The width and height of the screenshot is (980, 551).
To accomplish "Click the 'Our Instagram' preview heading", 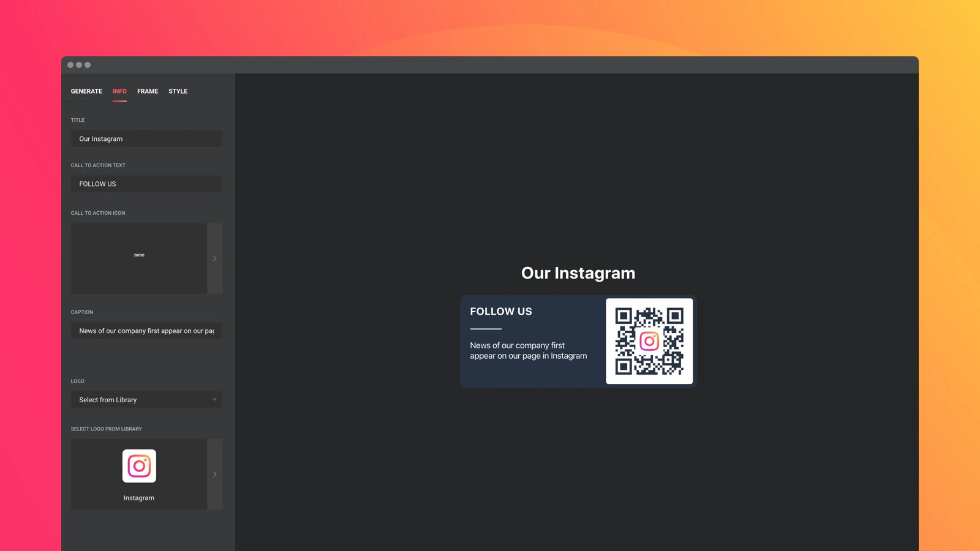I will [578, 273].
